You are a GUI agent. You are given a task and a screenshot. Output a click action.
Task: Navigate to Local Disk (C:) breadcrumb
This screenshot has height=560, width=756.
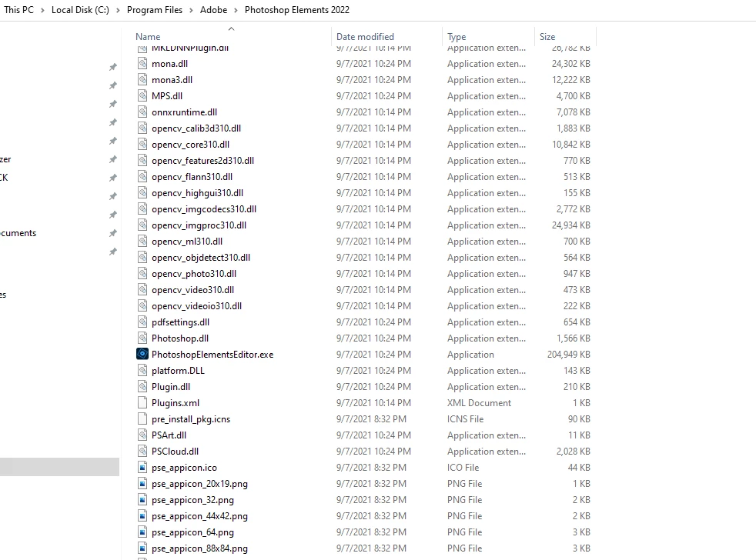[80, 10]
